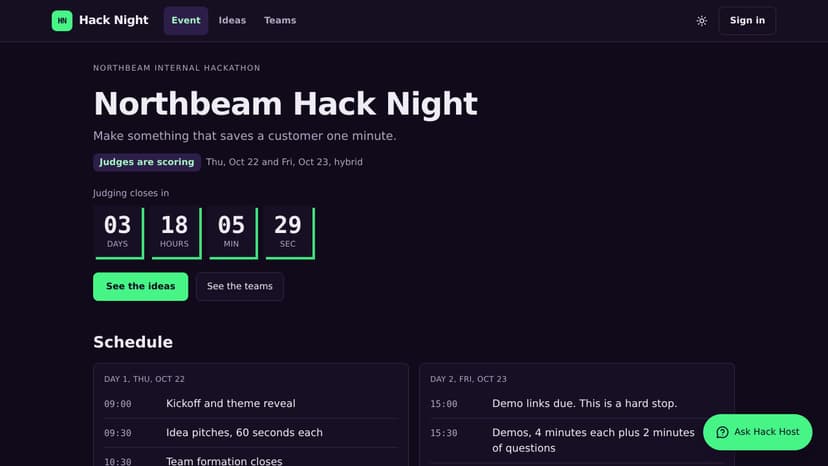This screenshot has width=828, height=466.
Task: Click the Demos, 4 minutes each row
Action: click(577, 441)
